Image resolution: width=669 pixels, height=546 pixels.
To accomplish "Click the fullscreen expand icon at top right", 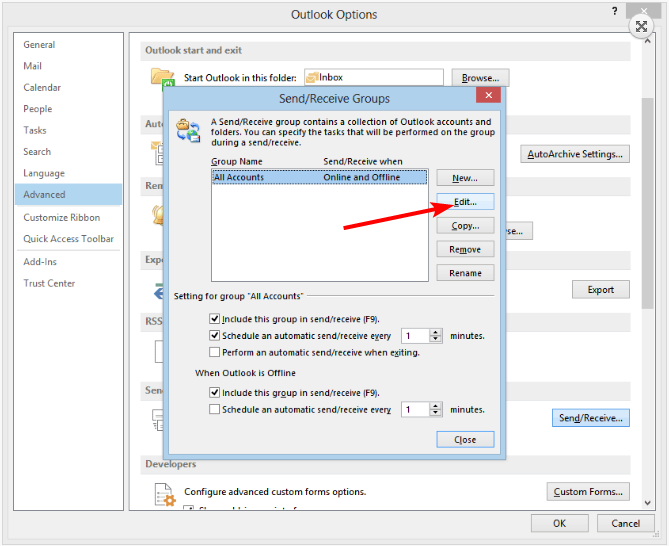I will click(x=641, y=26).
